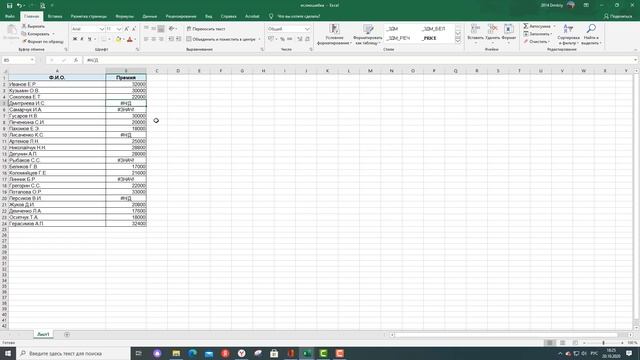Undo the last action
640x360 pixels.
tap(19, 5)
